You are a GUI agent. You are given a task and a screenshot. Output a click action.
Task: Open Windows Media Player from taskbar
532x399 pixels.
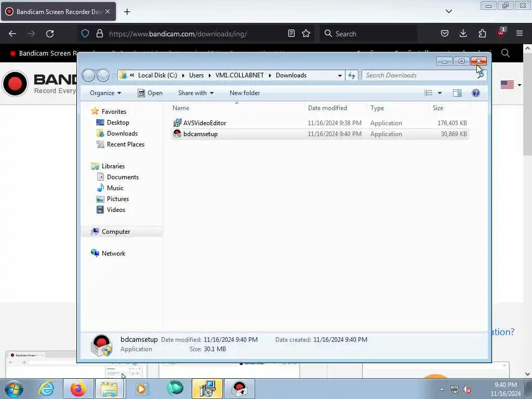[141, 389]
